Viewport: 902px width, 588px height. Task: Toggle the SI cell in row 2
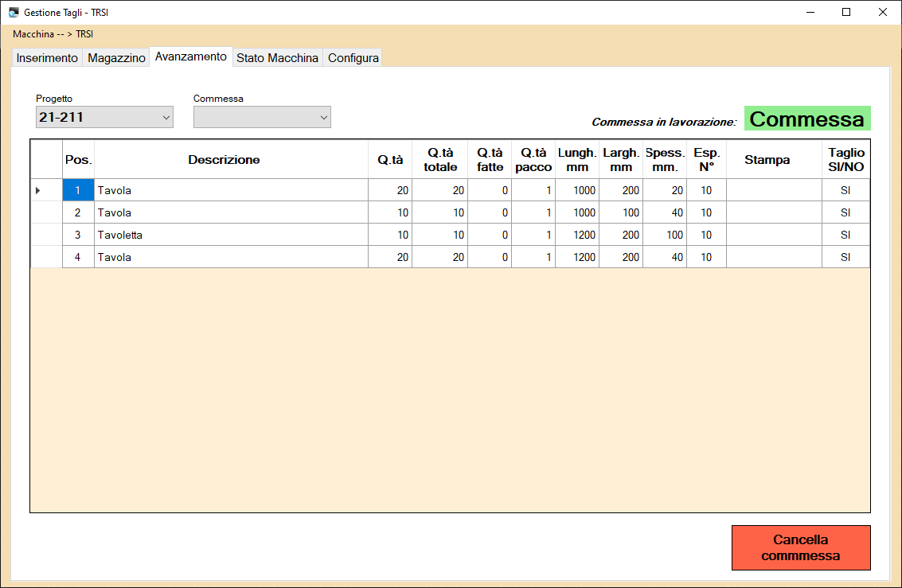point(845,212)
